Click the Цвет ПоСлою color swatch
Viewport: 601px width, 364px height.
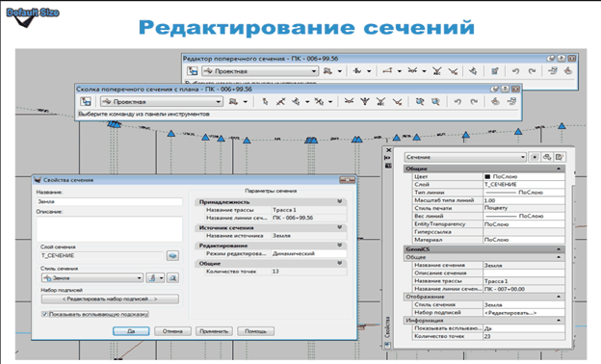(x=487, y=176)
